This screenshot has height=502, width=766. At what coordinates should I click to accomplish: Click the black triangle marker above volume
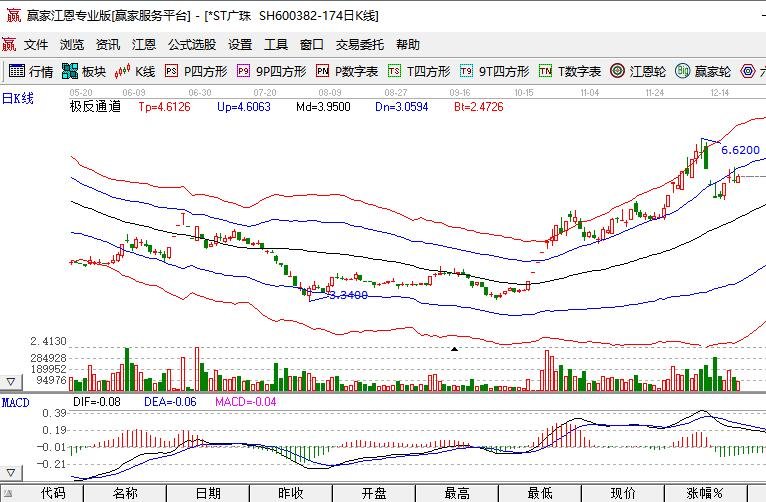(454, 349)
